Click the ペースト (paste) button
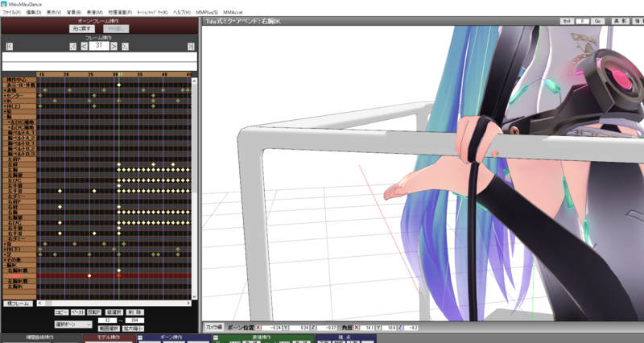 pos(77,312)
